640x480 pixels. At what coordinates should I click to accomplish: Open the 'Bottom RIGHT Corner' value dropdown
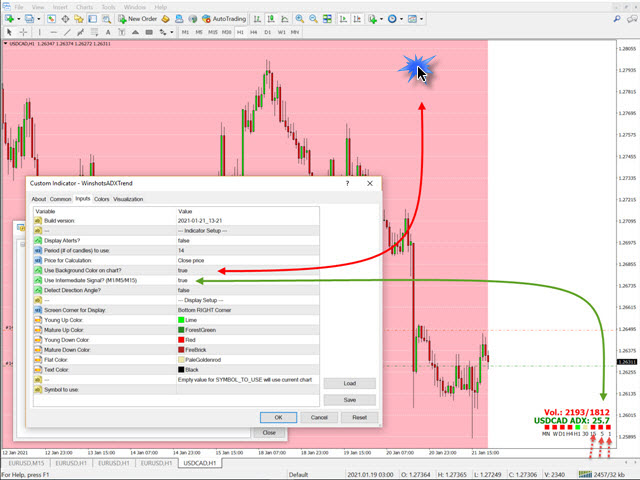point(247,310)
